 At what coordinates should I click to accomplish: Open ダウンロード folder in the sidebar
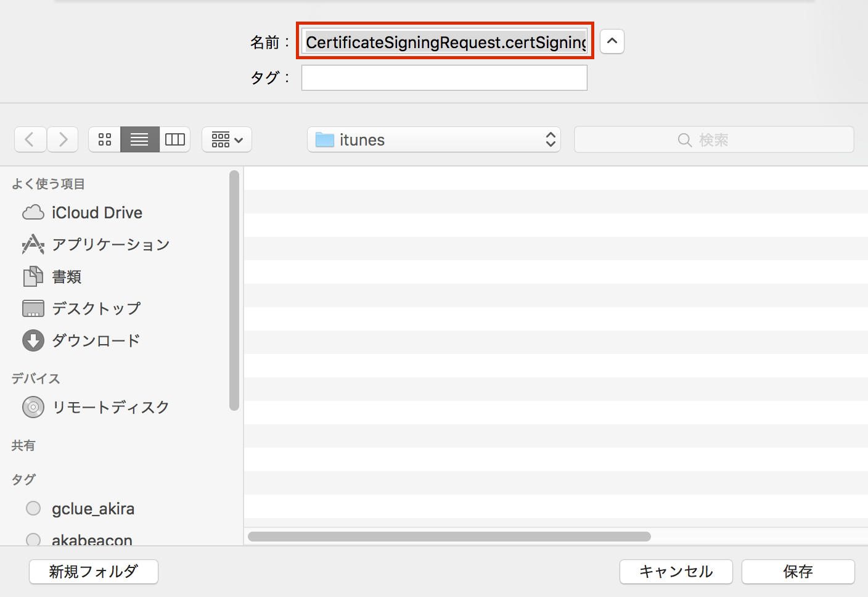[96, 340]
